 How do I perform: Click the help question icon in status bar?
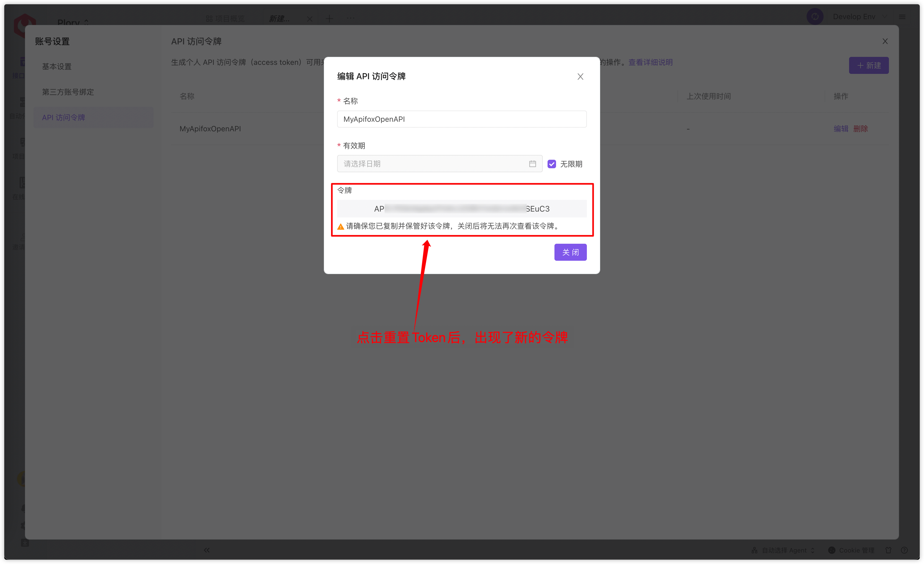click(x=904, y=550)
